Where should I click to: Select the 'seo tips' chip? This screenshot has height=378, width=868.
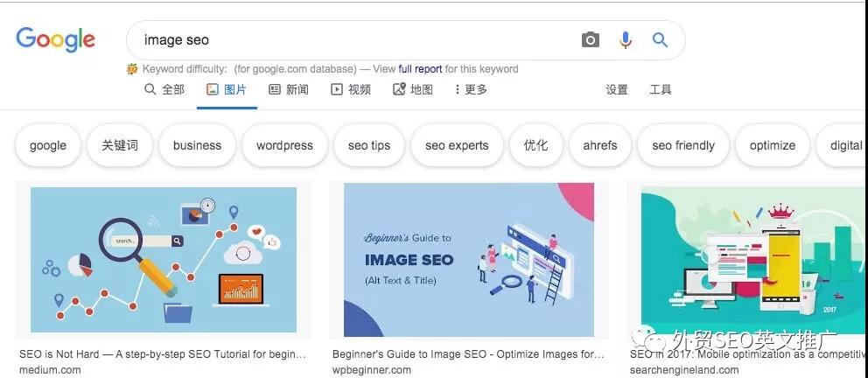click(369, 145)
